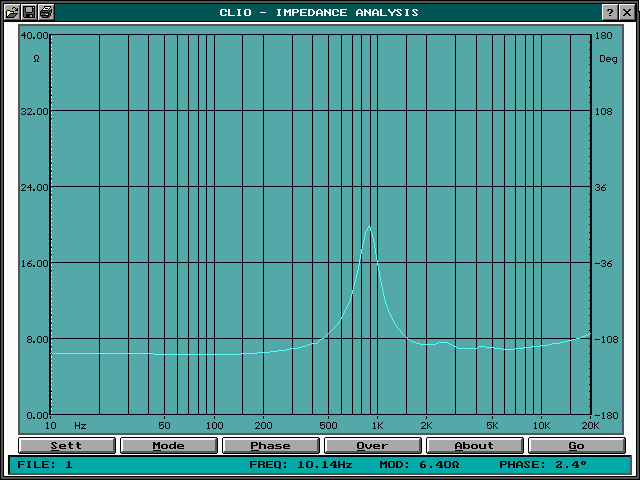This screenshot has width=640, height=480.
Task: Click the 1K frequency axis label
Action: [x=377, y=426]
